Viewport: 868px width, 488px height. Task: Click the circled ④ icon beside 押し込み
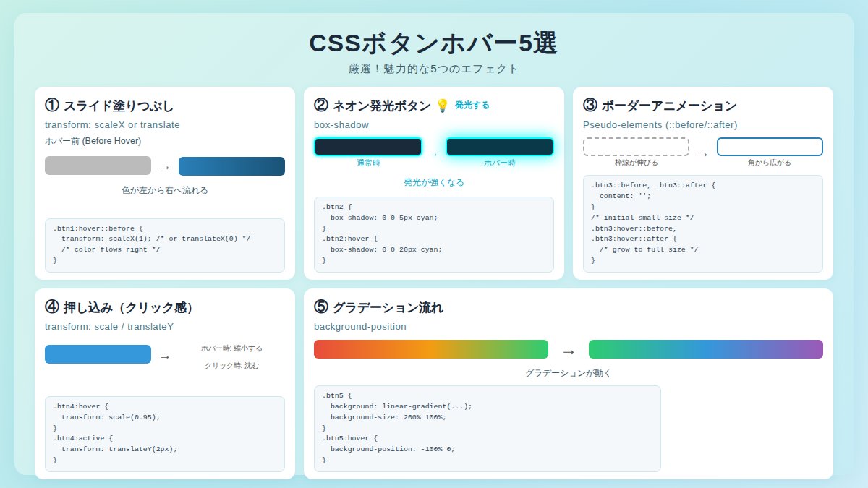point(51,307)
